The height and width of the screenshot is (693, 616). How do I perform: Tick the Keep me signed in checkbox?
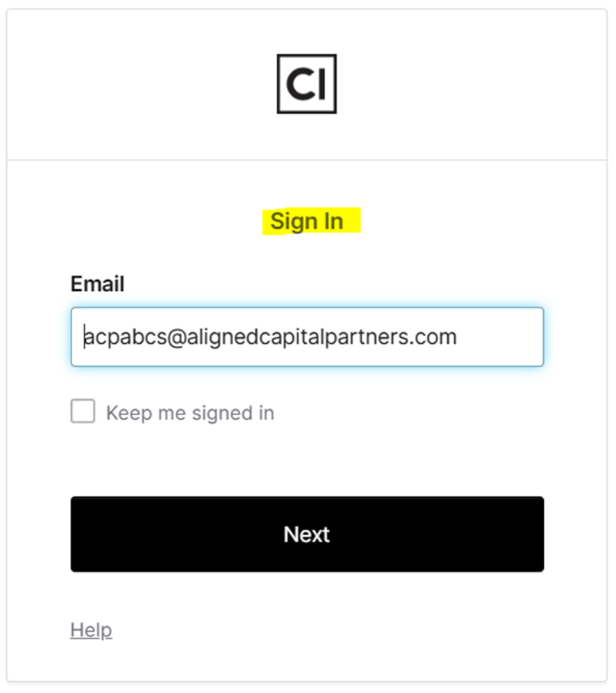click(83, 411)
